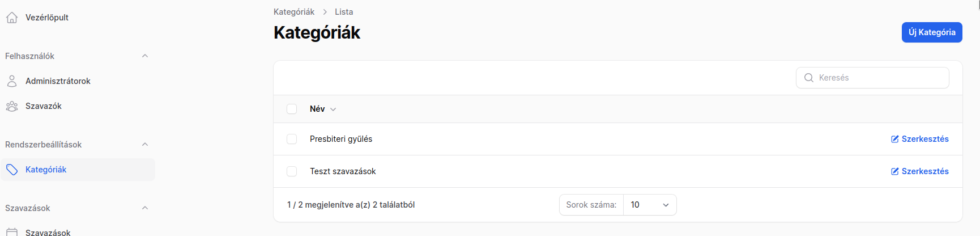Collapse the Felhasználók sidebar group
This screenshot has width=980, height=236.
pos(145,56)
